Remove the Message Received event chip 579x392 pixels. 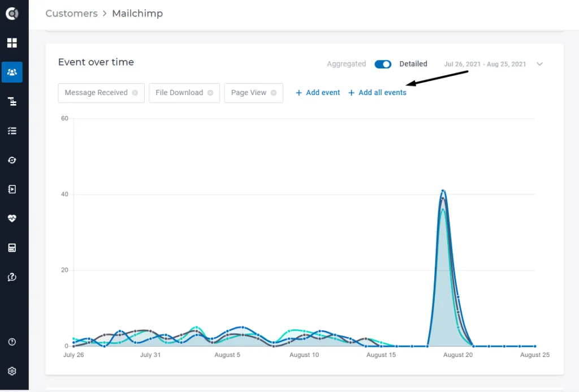click(x=135, y=93)
